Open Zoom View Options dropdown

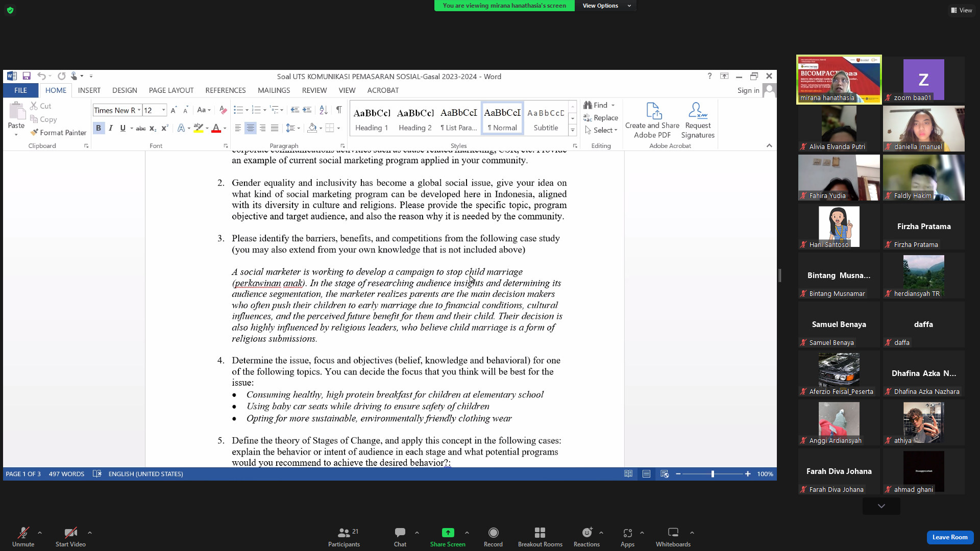click(x=606, y=6)
